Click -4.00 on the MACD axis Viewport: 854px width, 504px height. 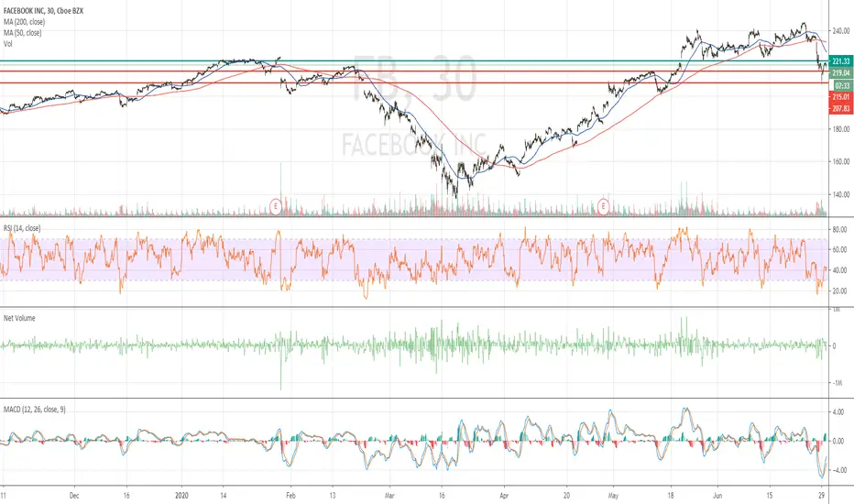coord(838,470)
